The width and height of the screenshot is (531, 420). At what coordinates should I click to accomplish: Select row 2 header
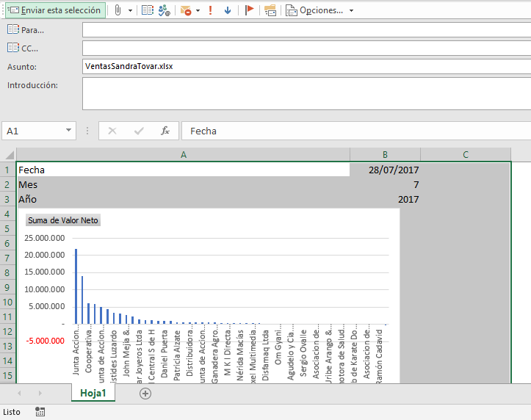[x=7, y=184]
